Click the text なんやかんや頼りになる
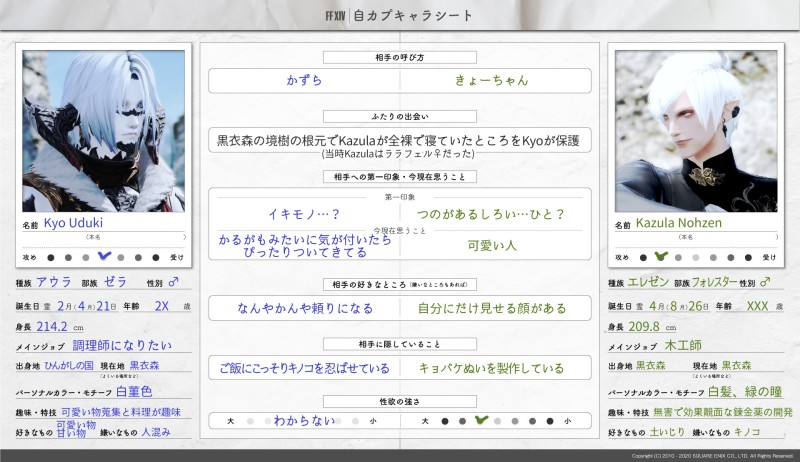This screenshot has height=462, width=800. (305, 308)
